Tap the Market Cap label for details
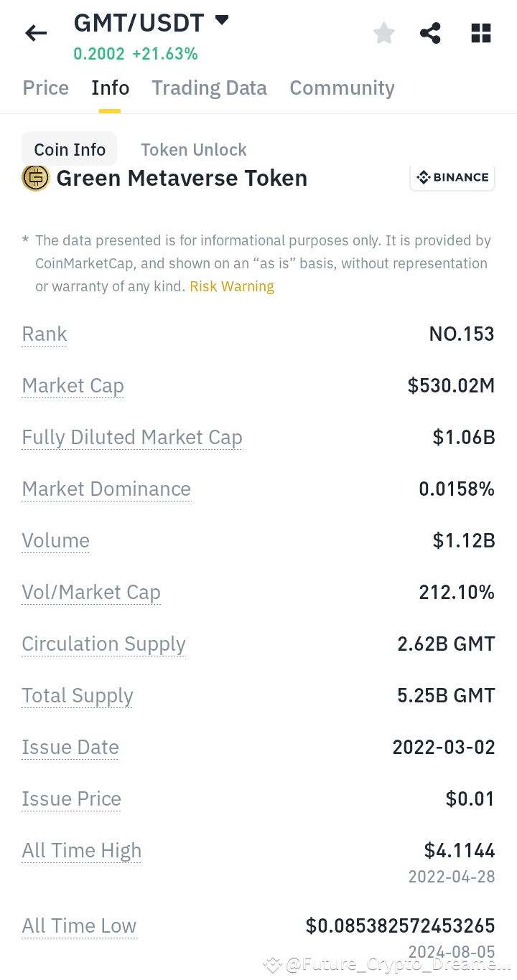 [x=73, y=386]
